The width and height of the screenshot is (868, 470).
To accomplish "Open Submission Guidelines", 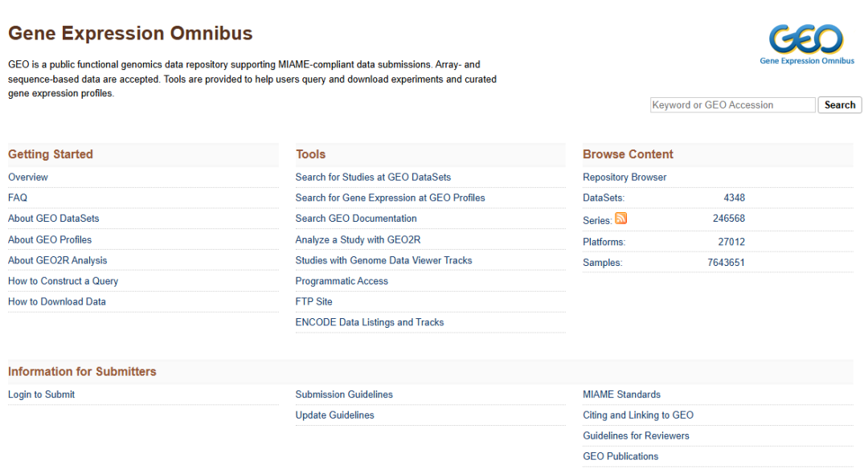I will (344, 394).
